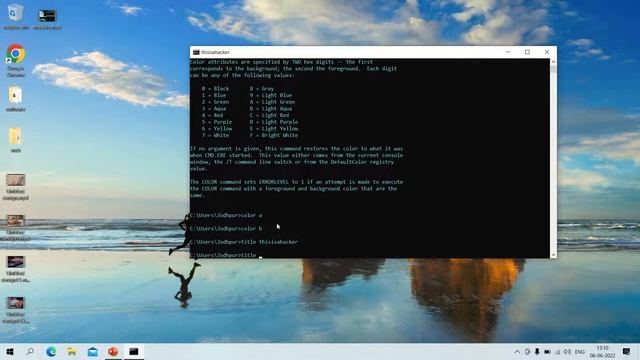
Task: Open the network tray icon
Action: 558,351
